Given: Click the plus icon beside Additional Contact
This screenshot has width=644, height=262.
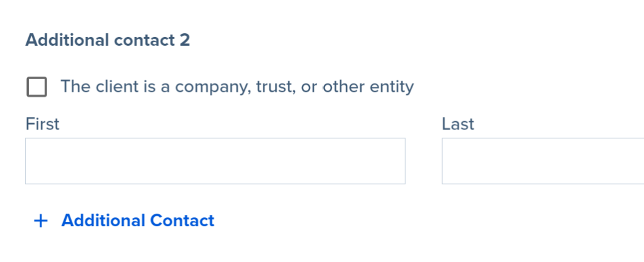Looking at the screenshot, I should 40,221.
